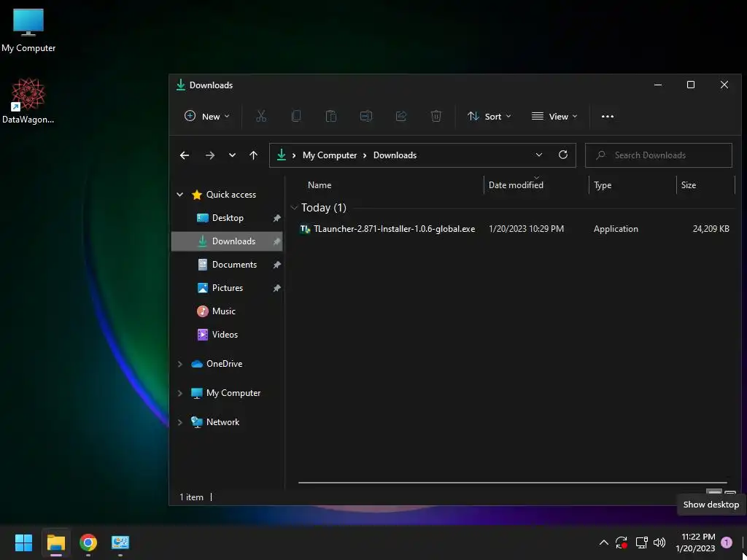Expand the Network tree node

point(180,422)
